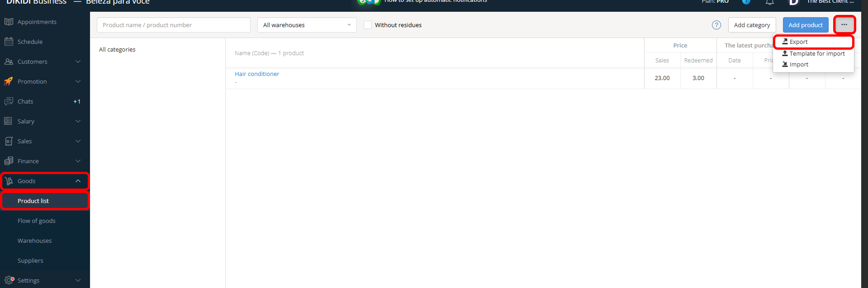Open Chats using the chat icon

point(9,101)
